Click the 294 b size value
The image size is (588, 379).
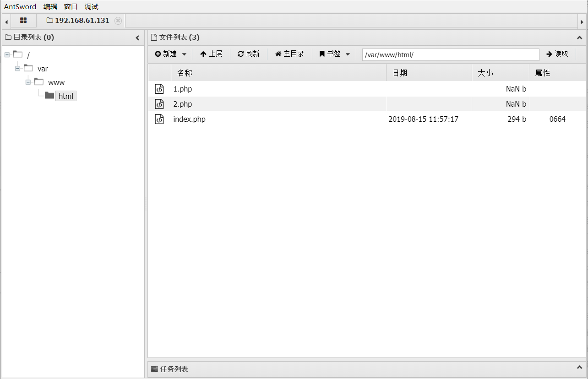pyautogui.click(x=517, y=119)
